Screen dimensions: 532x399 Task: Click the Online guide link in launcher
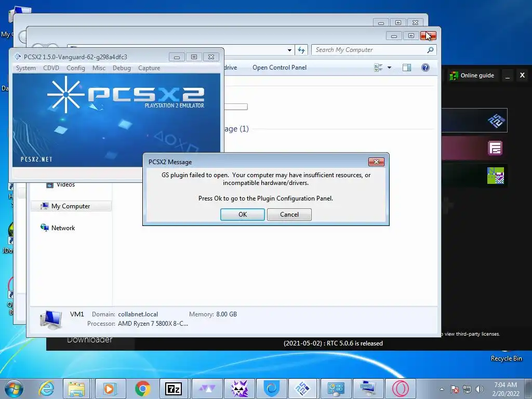coord(477,76)
